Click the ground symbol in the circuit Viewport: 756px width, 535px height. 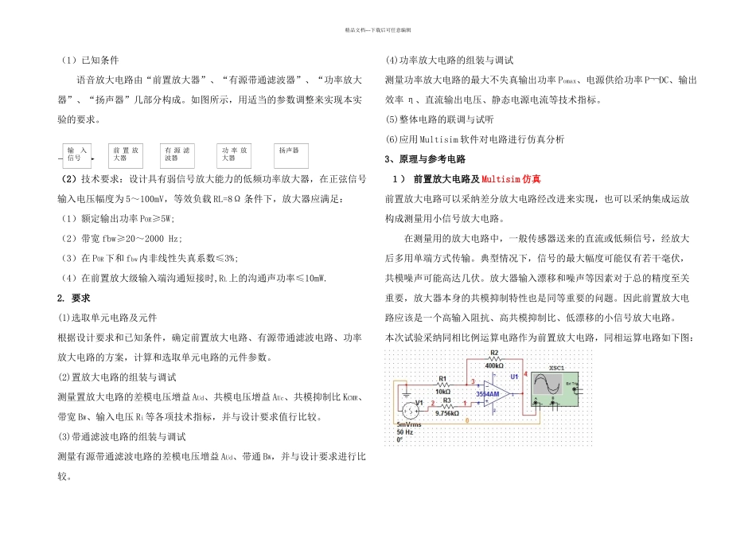[x=407, y=392]
